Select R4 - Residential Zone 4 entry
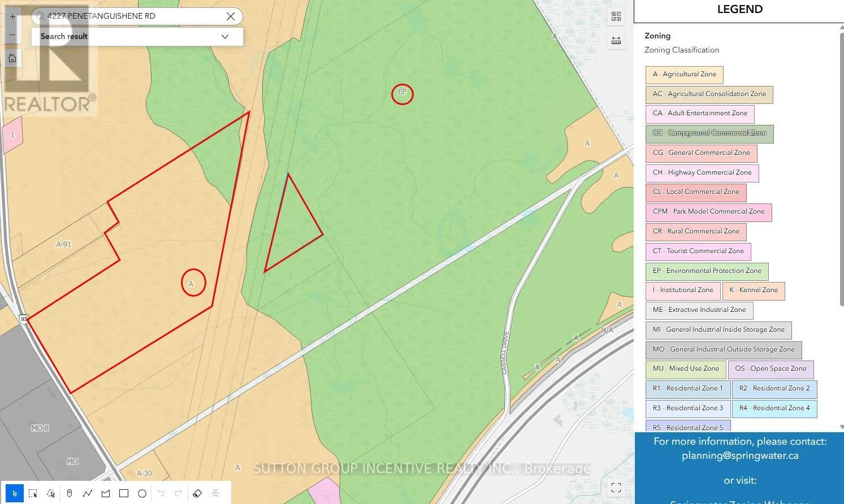 pos(774,409)
